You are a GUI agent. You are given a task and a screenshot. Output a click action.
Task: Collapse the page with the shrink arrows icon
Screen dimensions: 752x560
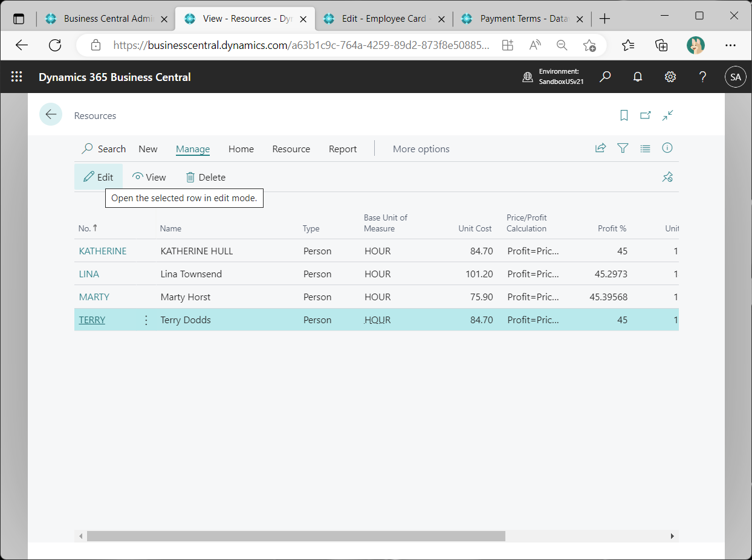click(667, 115)
